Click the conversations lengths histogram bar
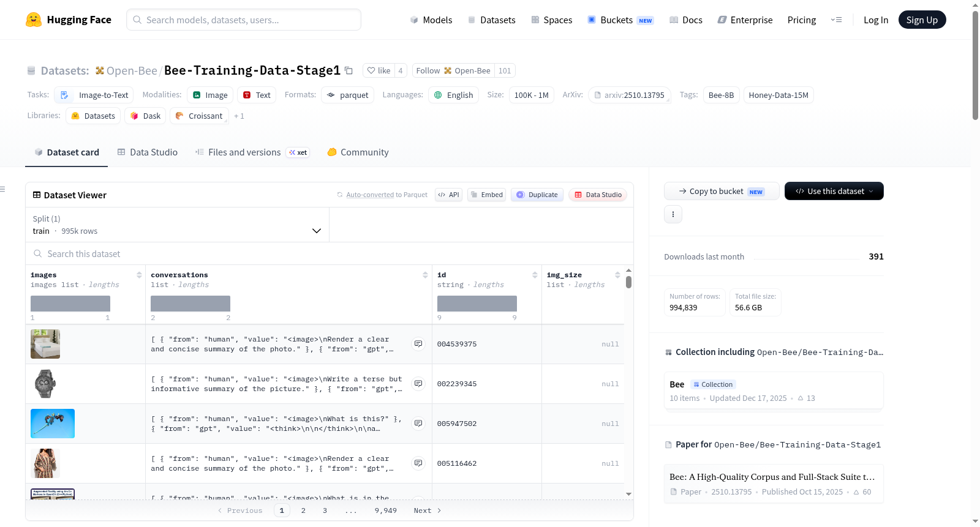 coord(190,304)
